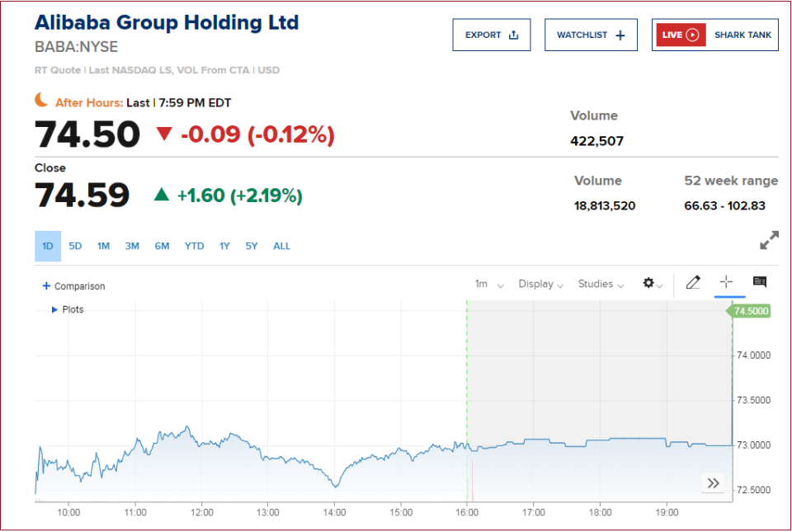Image resolution: width=792 pixels, height=532 pixels.
Task: Switch to the YTD range tab
Action: coord(194,246)
